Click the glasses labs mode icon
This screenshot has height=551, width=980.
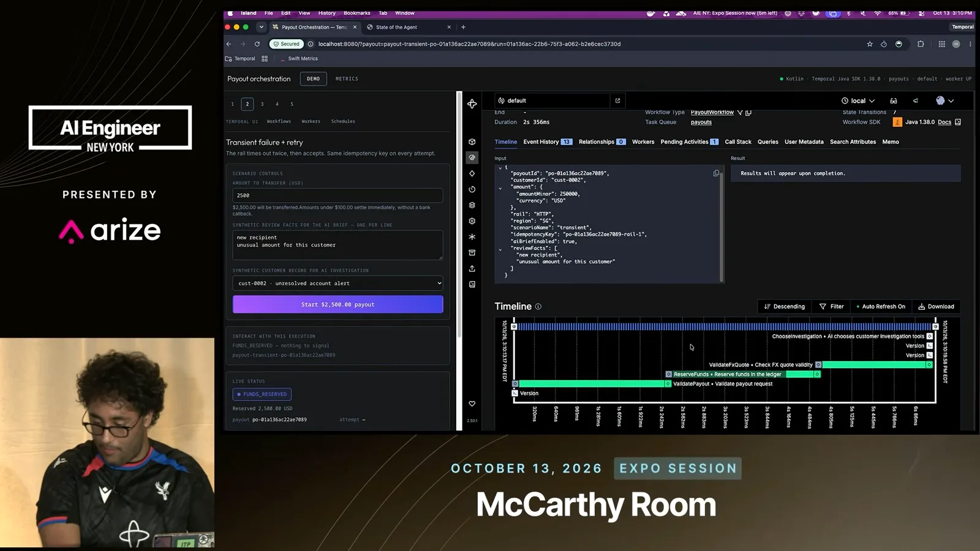click(894, 100)
